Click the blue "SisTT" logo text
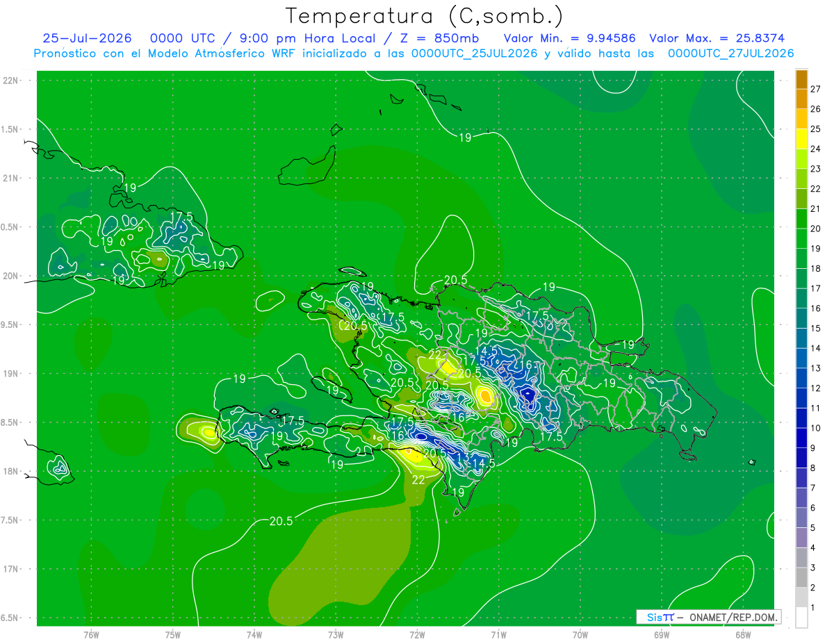This screenshot has width=834, height=644. (x=660, y=617)
